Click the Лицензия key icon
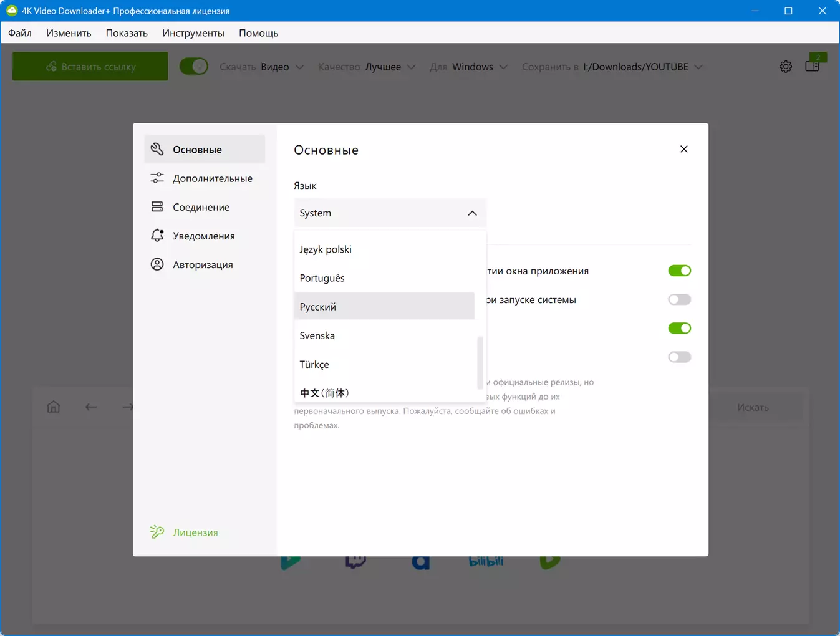 157,532
